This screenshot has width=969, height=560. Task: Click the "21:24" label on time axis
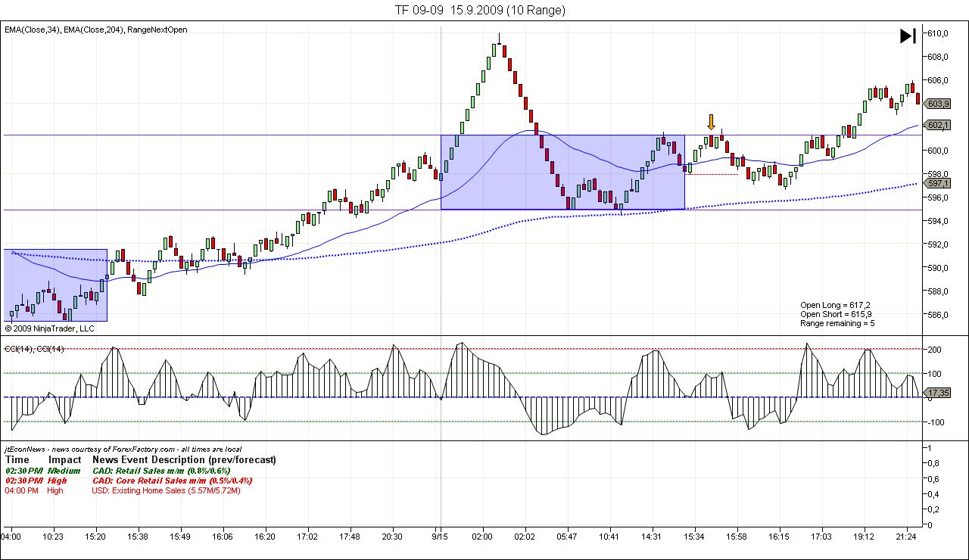906,537
